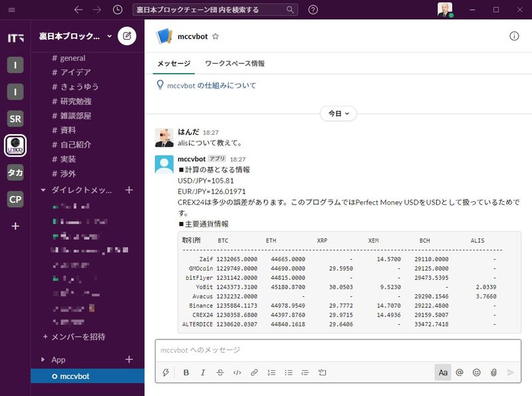Click the help question mark icon
532x396 pixels.
coord(313,10)
